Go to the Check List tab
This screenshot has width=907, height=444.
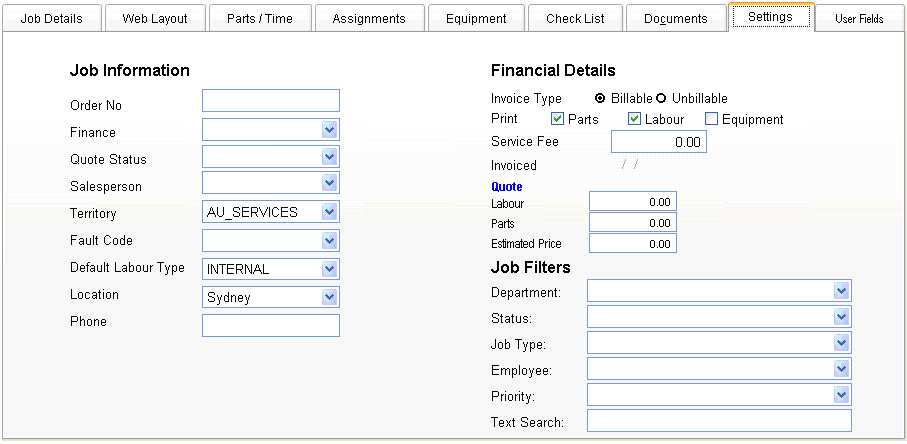pos(575,18)
